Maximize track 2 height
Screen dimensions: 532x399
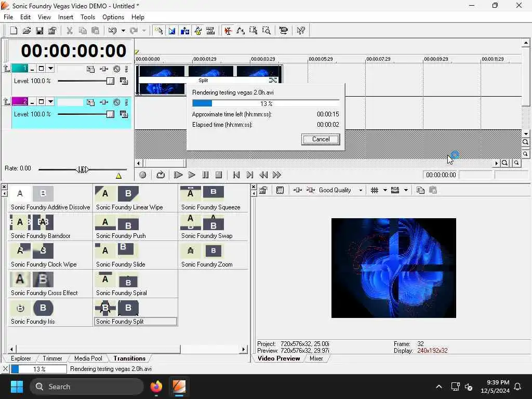click(41, 102)
